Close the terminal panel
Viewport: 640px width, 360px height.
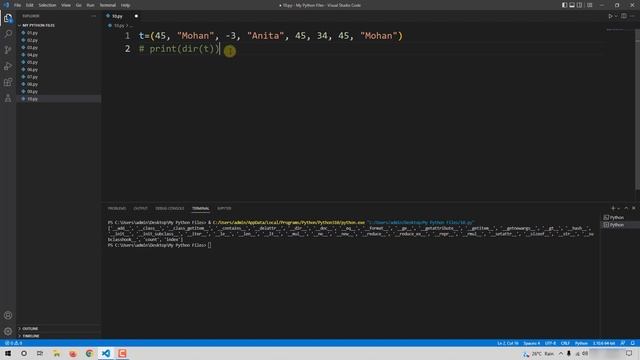tap(633, 208)
